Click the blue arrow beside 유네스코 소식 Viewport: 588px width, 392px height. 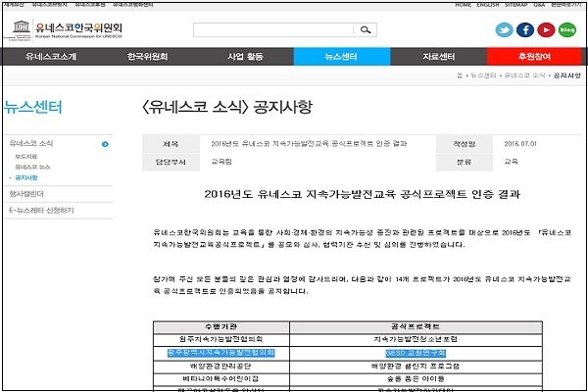105,144
